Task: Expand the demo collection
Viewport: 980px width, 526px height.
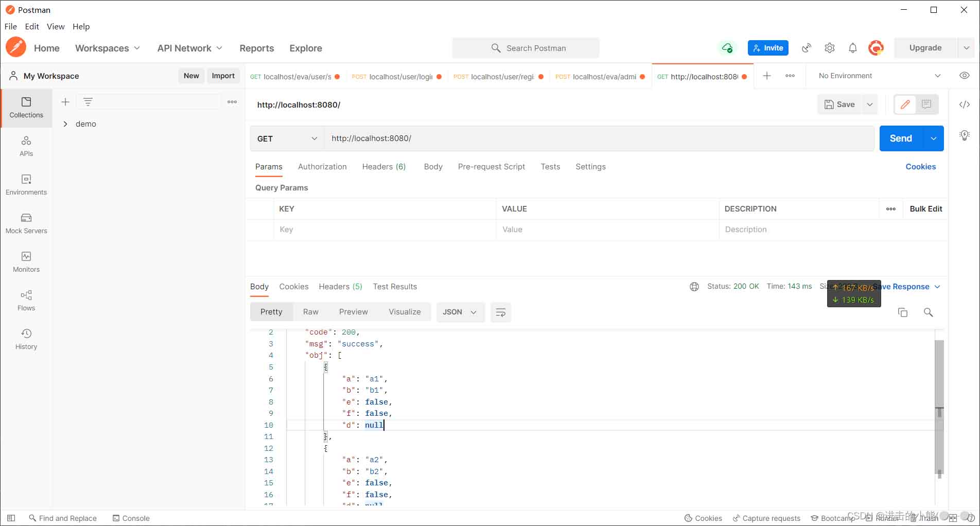Action: (x=65, y=124)
